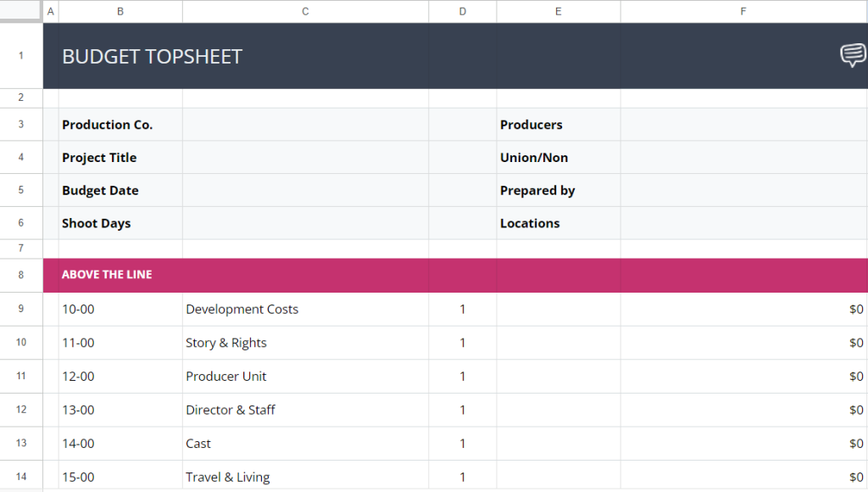Click the Director & Staff cell

305,410
